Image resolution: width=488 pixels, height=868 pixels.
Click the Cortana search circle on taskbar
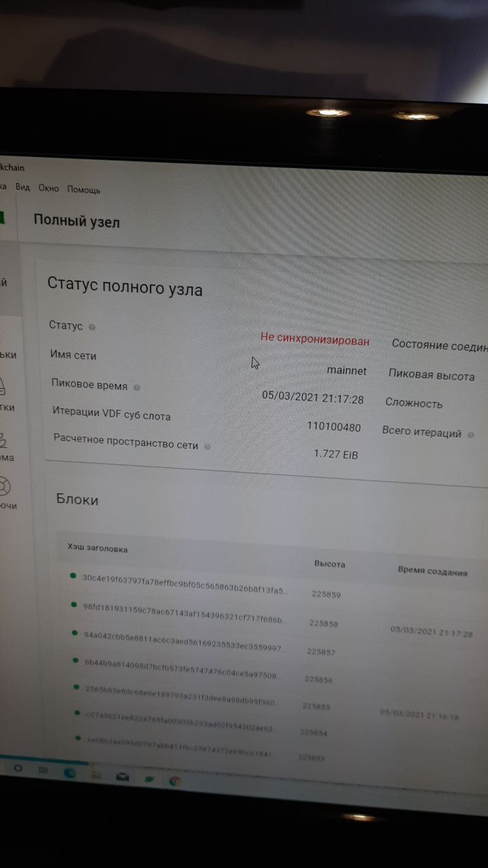[18, 768]
